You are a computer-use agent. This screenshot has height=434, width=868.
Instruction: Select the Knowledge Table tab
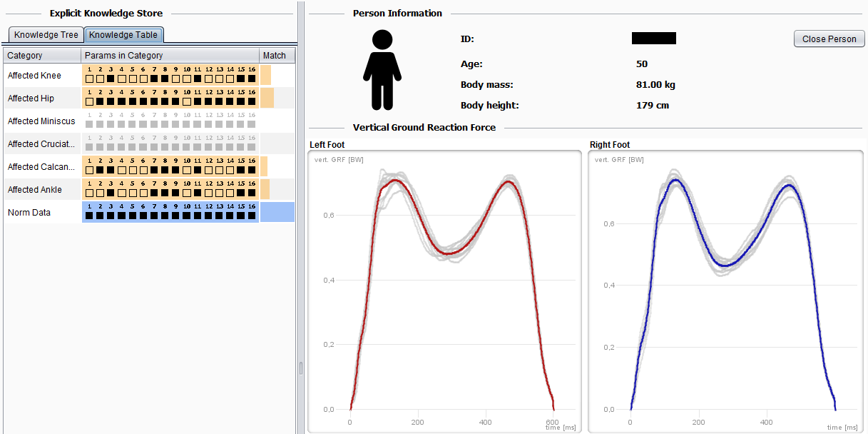point(123,35)
